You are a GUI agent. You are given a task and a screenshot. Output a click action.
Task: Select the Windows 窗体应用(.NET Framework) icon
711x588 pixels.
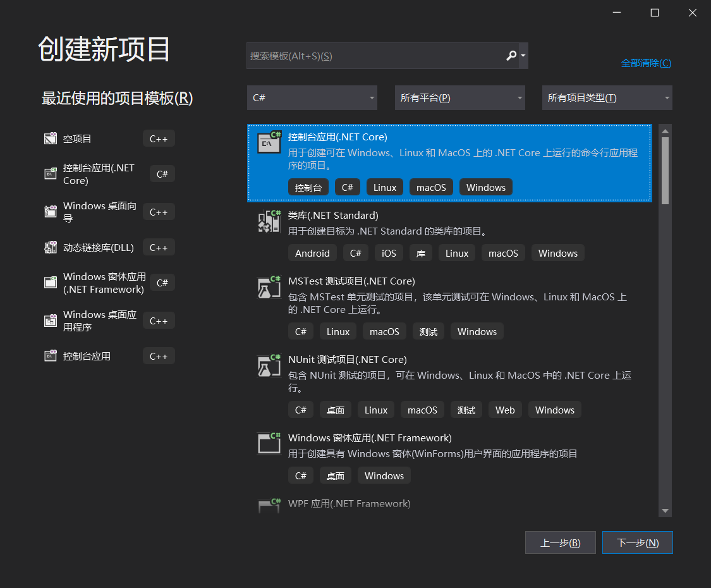[x=50, y=282]
